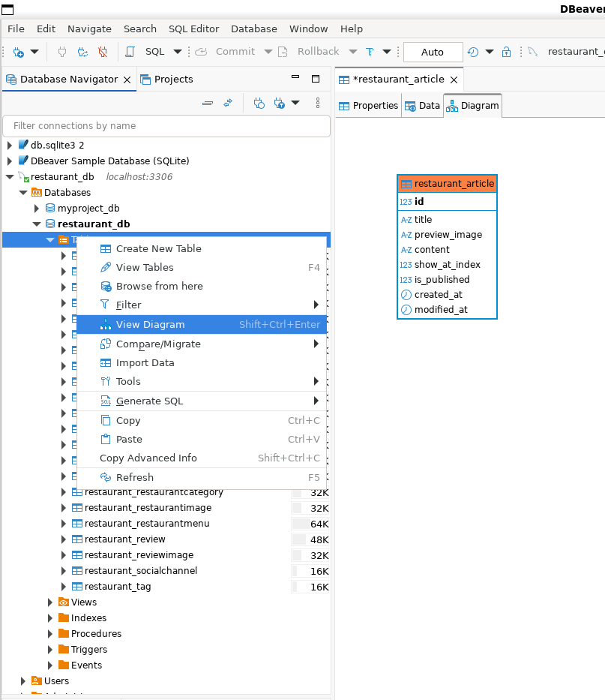
Task: Minimize the Database Navigator panel
Action: [x=295, y=77]
